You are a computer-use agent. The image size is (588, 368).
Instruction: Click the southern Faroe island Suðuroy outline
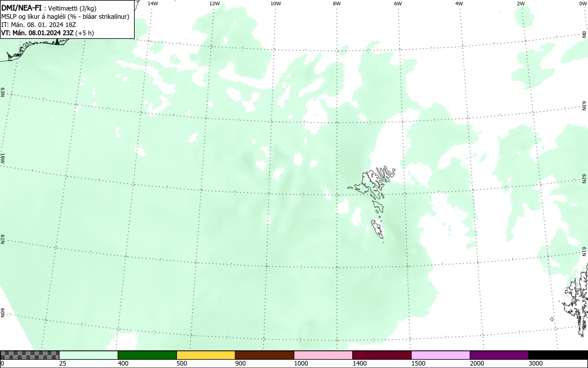coord(377,229)
